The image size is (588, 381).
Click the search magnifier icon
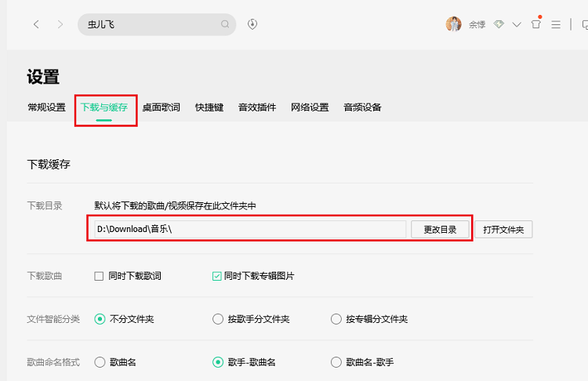(225, 24)
